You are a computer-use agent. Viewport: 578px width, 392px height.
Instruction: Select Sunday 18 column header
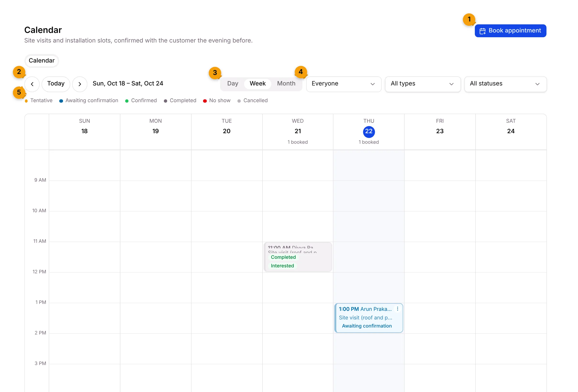(84, 132)
